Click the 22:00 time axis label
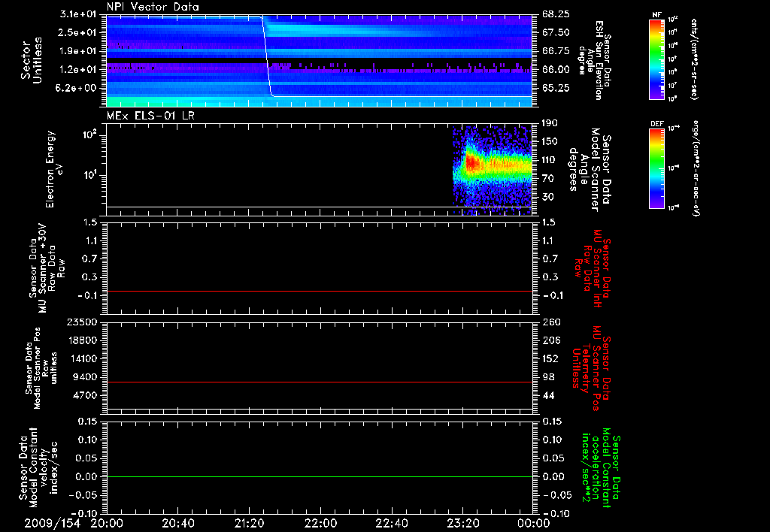This screenshot has width=770, height=532. click(320, 523)
